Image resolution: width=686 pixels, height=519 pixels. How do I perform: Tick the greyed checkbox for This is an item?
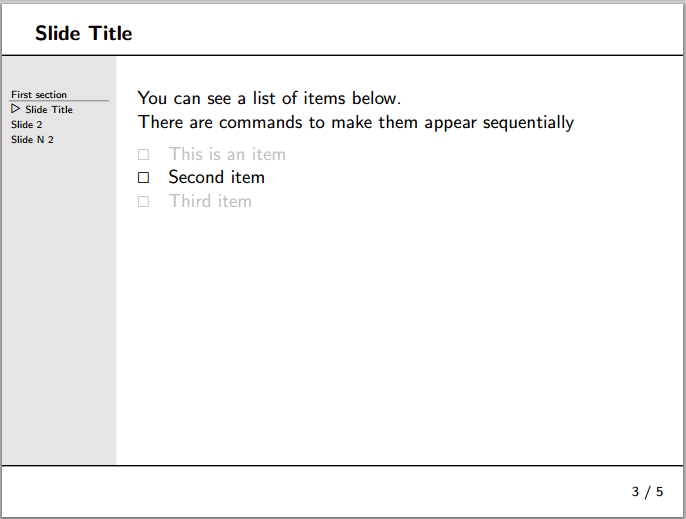(x=143, y=154)
